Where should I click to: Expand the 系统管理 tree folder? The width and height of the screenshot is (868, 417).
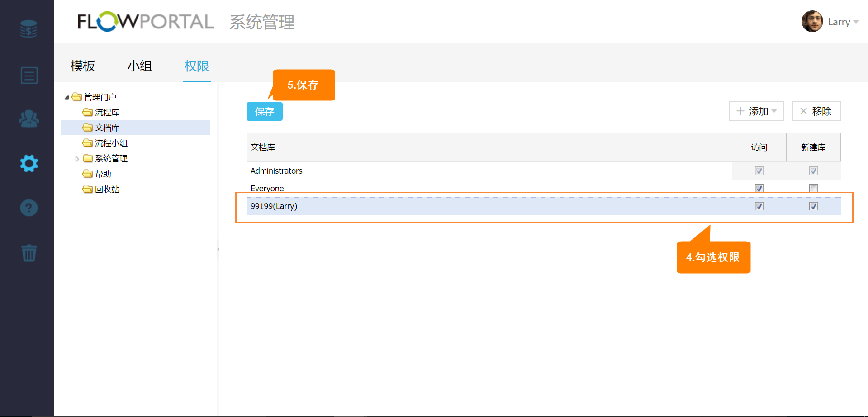[77, 159]
